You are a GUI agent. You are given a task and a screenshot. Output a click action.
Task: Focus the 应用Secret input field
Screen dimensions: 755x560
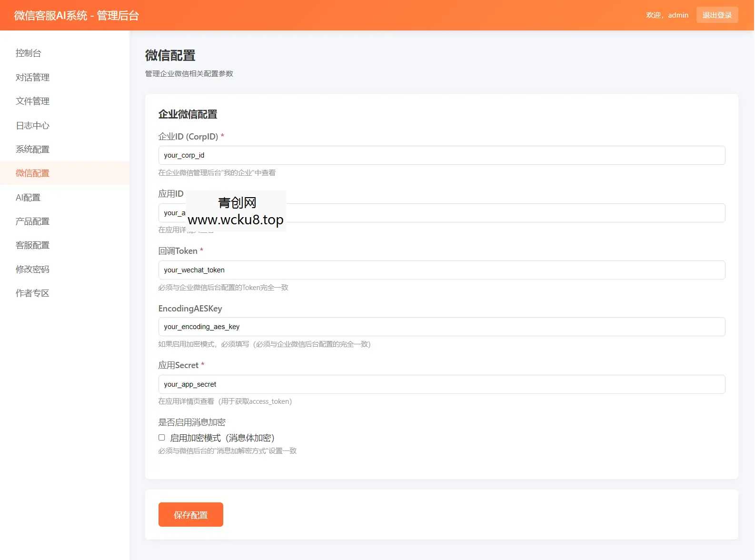(x=441, y=384)
